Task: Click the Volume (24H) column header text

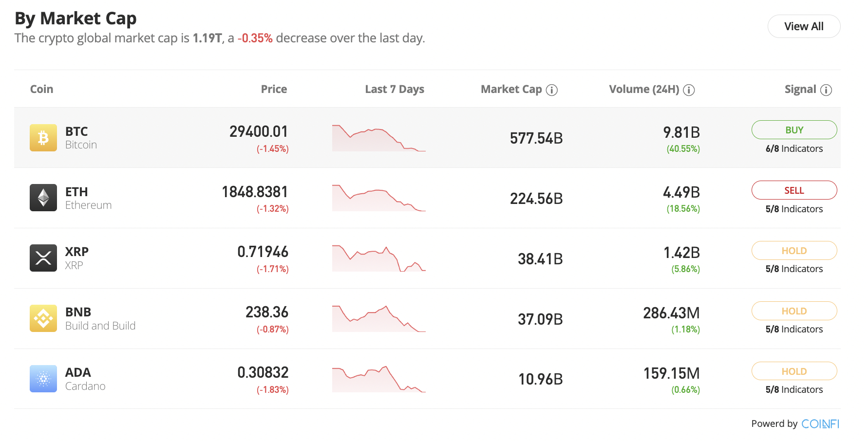Action: coord(644,89)
